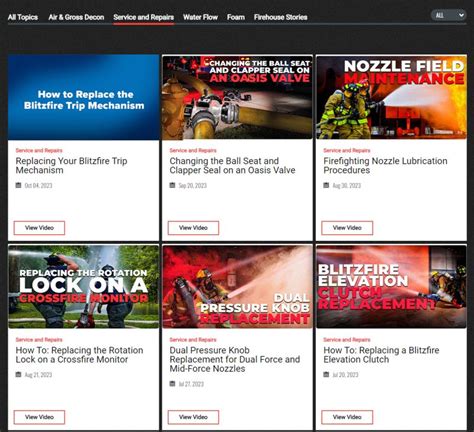Image resolution: width=474 pixels, height=432 pixels.
Task: Click the date Sep 20, 2023
Action: coord(193,185)
